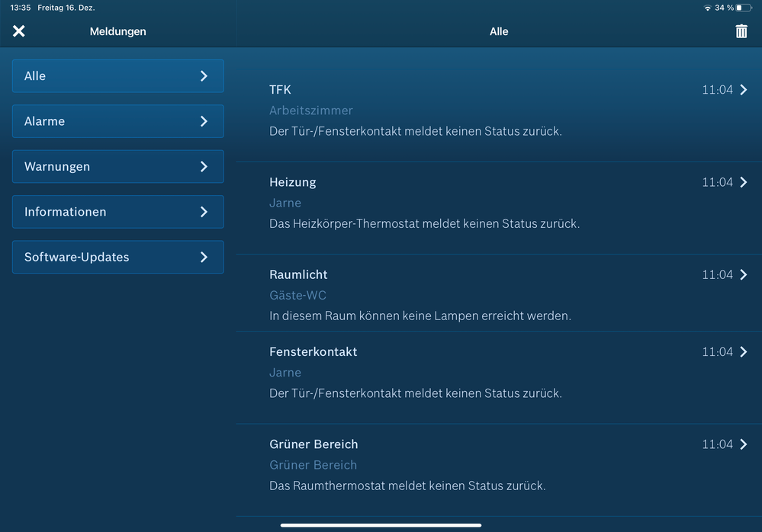Expand the Raumlicht message chevron
The width and height of the screenshot is (762, 532).
tap(743, 274)
